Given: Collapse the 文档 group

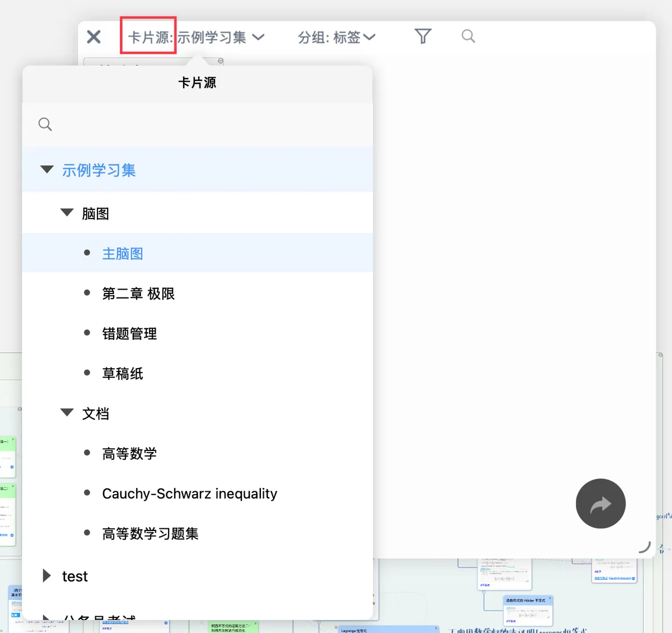Looking at the screenshot, I should click(x=67, y=412).
